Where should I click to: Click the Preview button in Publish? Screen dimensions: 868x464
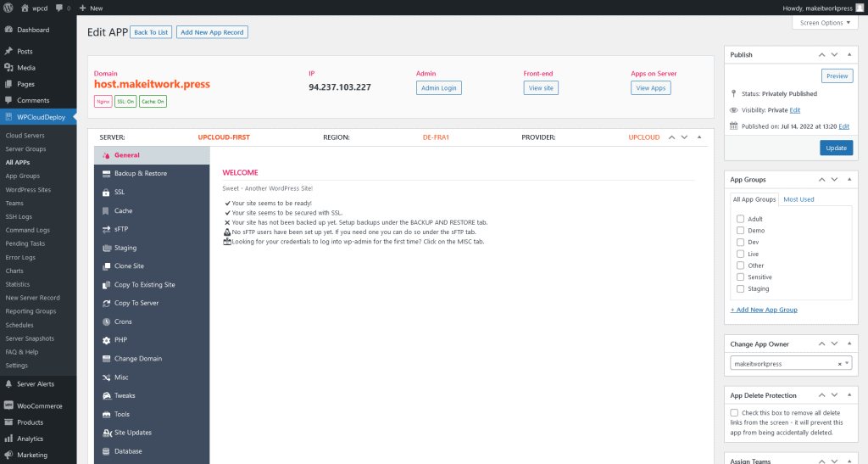coord(837,75)
